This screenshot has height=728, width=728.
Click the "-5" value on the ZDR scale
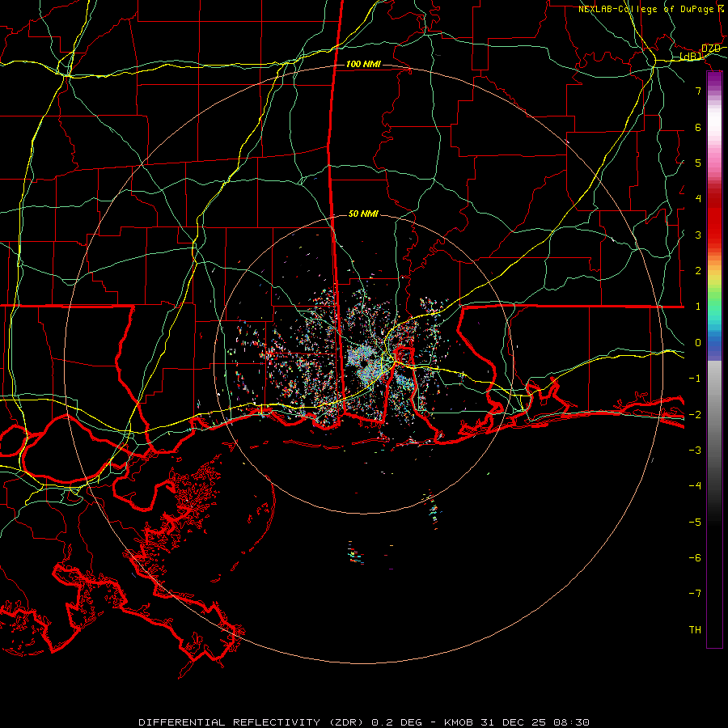coord(695,522)
